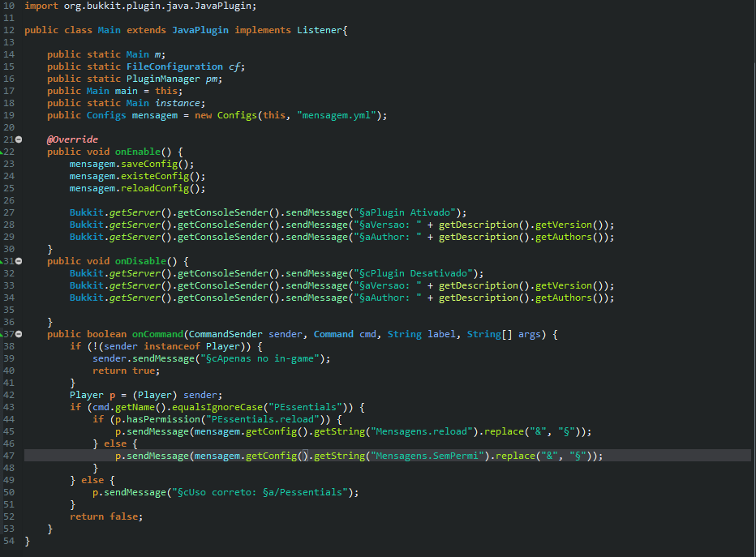Image resolution: width=756 pixels, height=557 pixels.
Task: Collapse the onEnable method fold at line 21
Action: coord(19,139)
